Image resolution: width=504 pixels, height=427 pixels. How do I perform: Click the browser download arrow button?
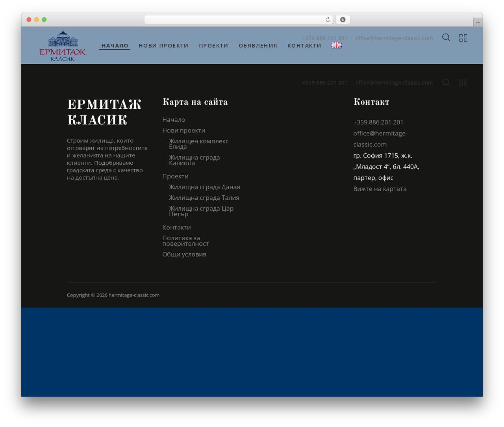[343, 20]
